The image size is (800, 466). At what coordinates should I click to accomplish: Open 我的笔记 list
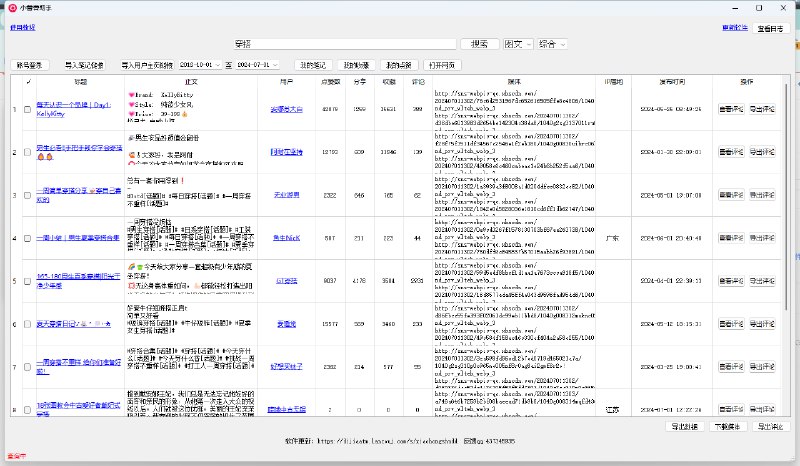click(x=313, y=65)
